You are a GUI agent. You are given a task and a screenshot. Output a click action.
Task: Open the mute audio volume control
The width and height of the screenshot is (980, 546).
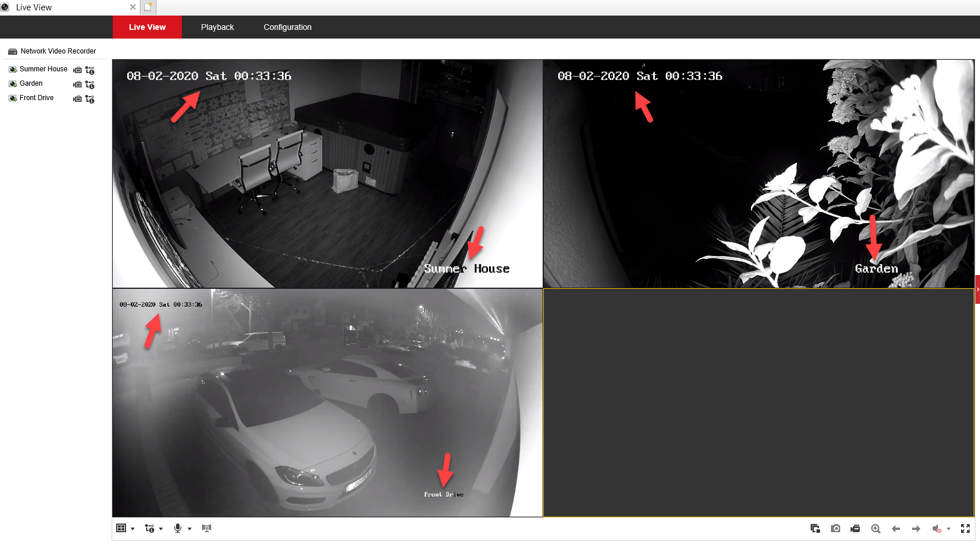point(937,528)
